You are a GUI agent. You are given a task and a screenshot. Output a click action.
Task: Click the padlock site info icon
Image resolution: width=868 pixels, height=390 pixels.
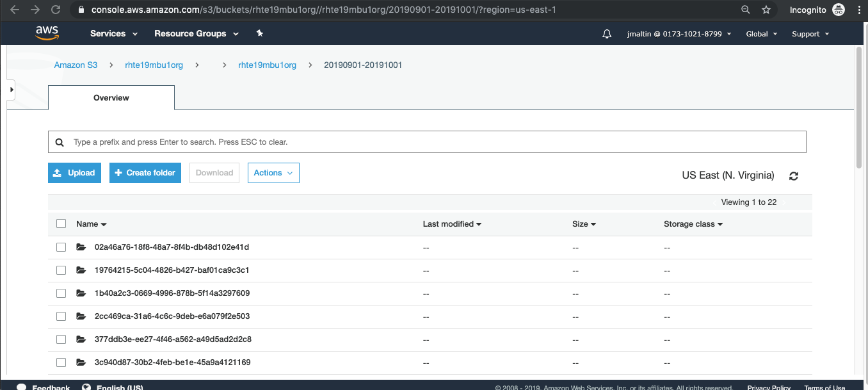[81, 10]
